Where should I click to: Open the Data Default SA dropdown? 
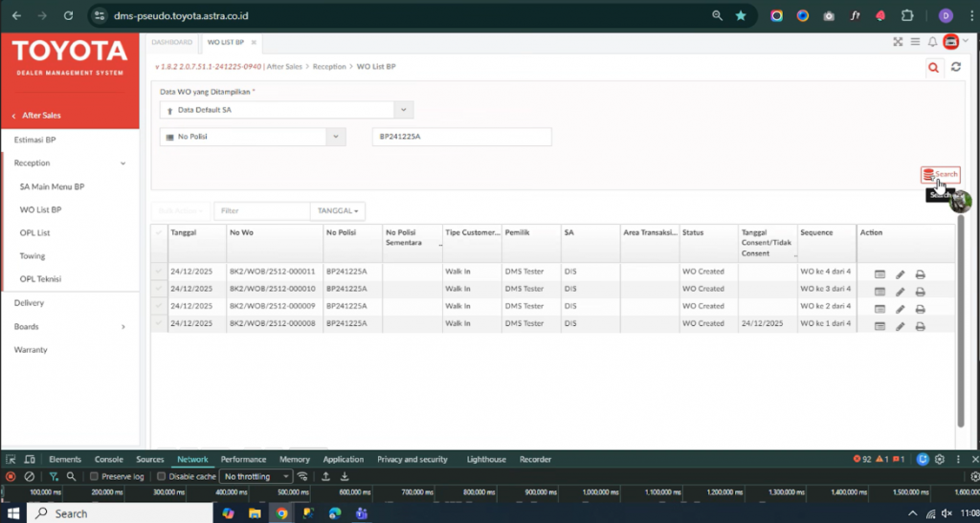[x=285, y=110]
